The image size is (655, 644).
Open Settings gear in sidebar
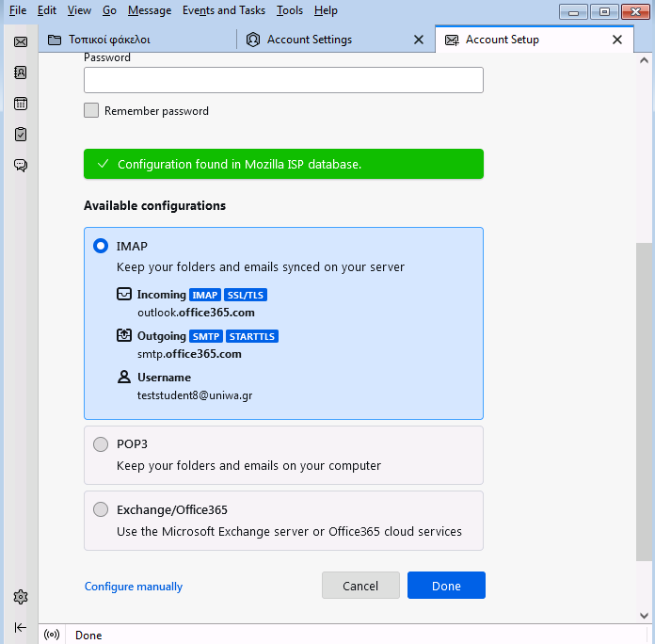click(21, 597)
